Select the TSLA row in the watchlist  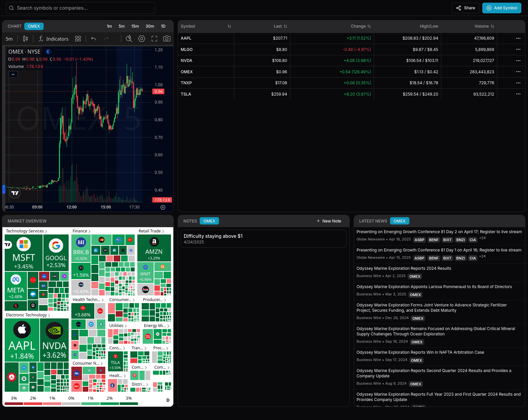pos(351,94)
